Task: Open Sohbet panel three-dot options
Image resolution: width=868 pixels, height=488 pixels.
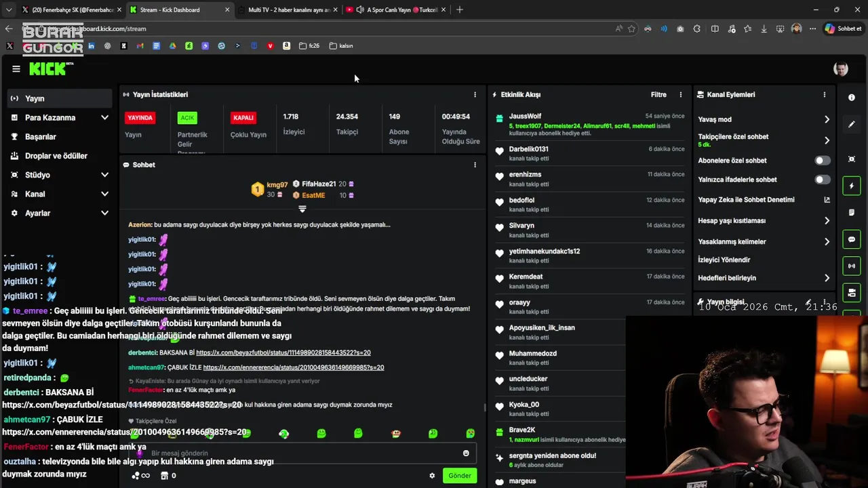Action: [475, 165]
